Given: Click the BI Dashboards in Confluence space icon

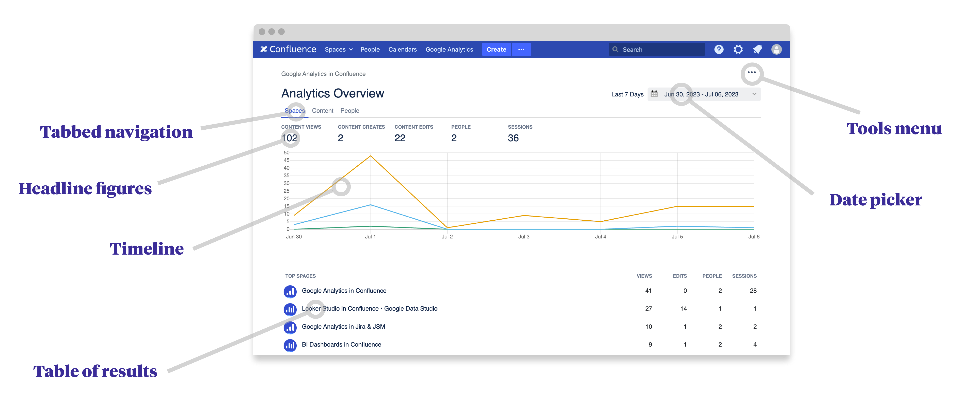Looking at the screenshot, I should 290,345.
